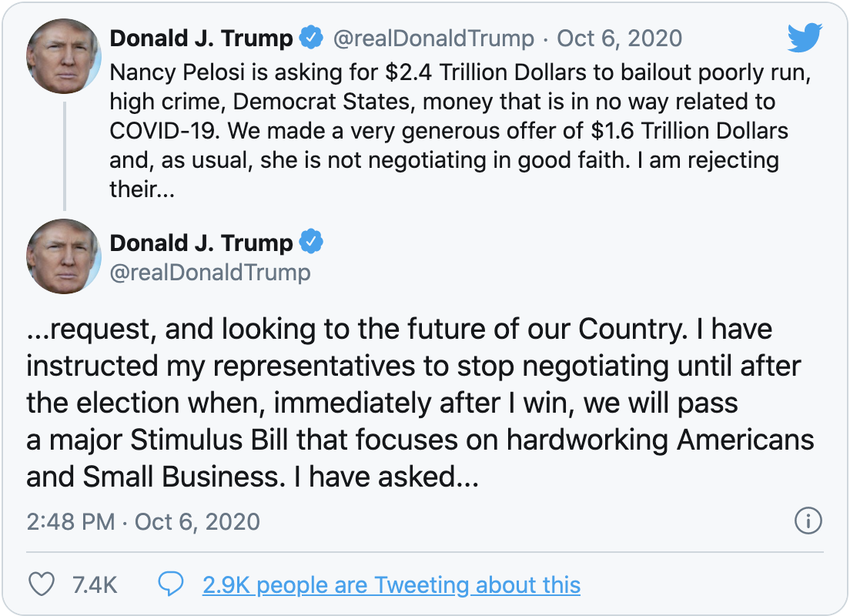
Task: Click the truncated "their..." ending of the parent tweet
Action: [x=142, y=189]
